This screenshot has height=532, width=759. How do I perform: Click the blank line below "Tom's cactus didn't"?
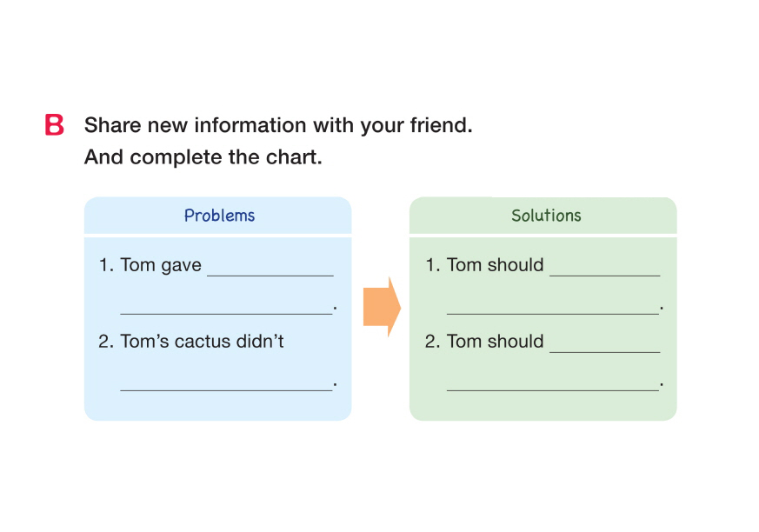226,383
